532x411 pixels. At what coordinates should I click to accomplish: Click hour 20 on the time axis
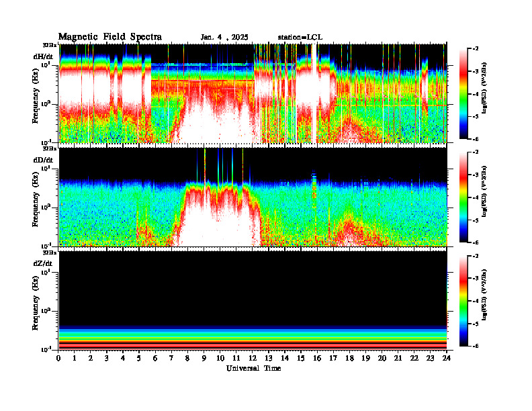click(x=382, y=358)
